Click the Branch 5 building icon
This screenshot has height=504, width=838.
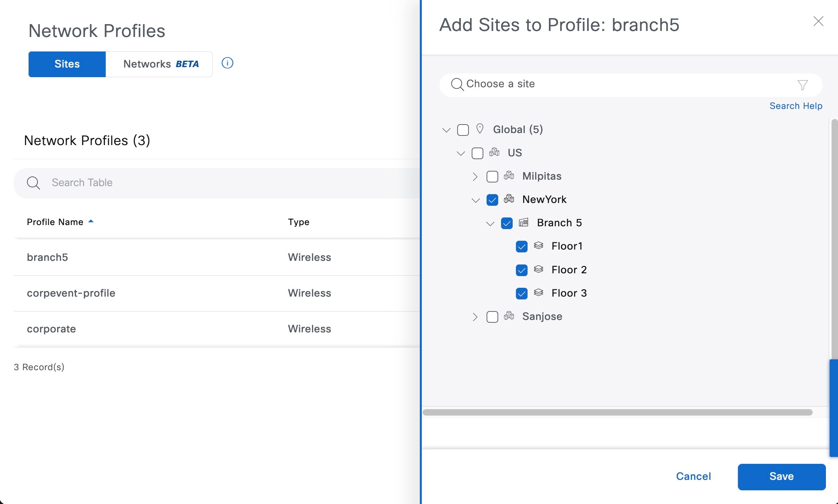(x=523, y=222)
